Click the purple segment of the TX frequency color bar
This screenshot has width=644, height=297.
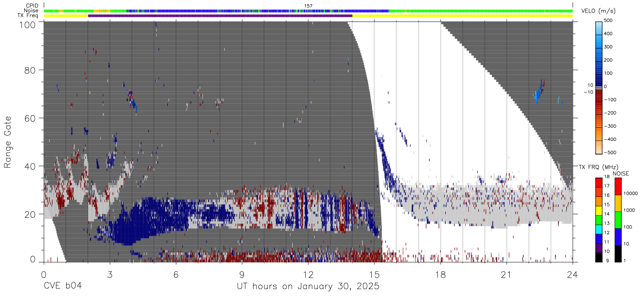tap(598, 247)
